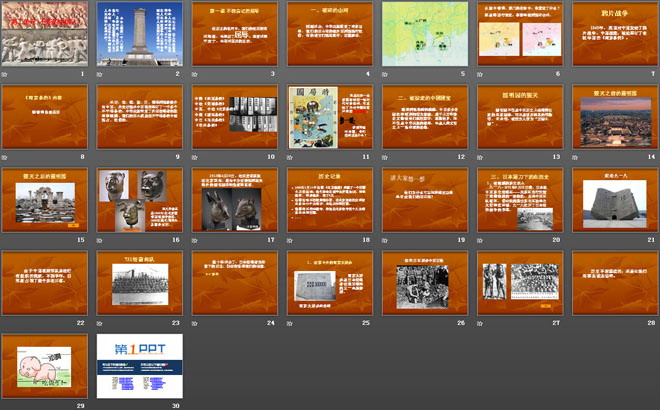Click the animation star icon under slide 25
This screenshot has height=410, width=660.
click(x=290, y=323)
